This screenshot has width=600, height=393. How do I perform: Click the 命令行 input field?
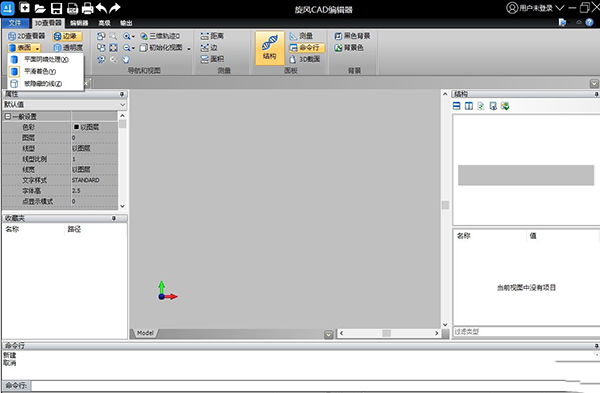coord(314,385)
